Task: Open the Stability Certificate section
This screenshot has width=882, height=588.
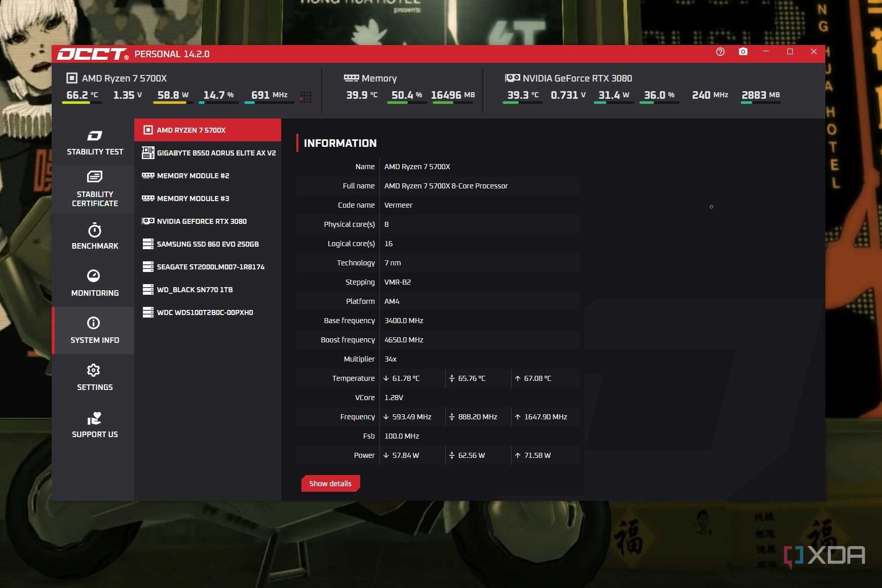Action: coord(95,189)
